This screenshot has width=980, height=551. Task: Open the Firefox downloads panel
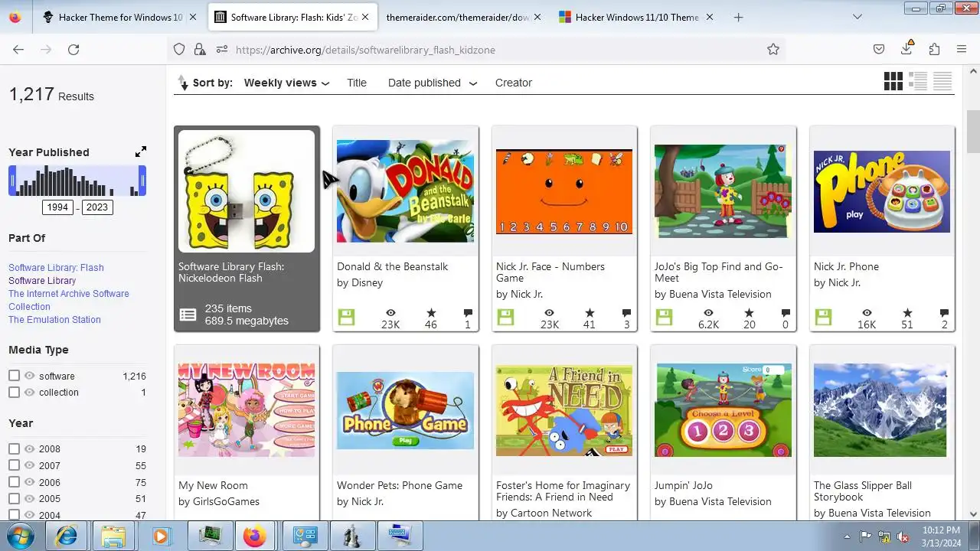pos(906,49)
